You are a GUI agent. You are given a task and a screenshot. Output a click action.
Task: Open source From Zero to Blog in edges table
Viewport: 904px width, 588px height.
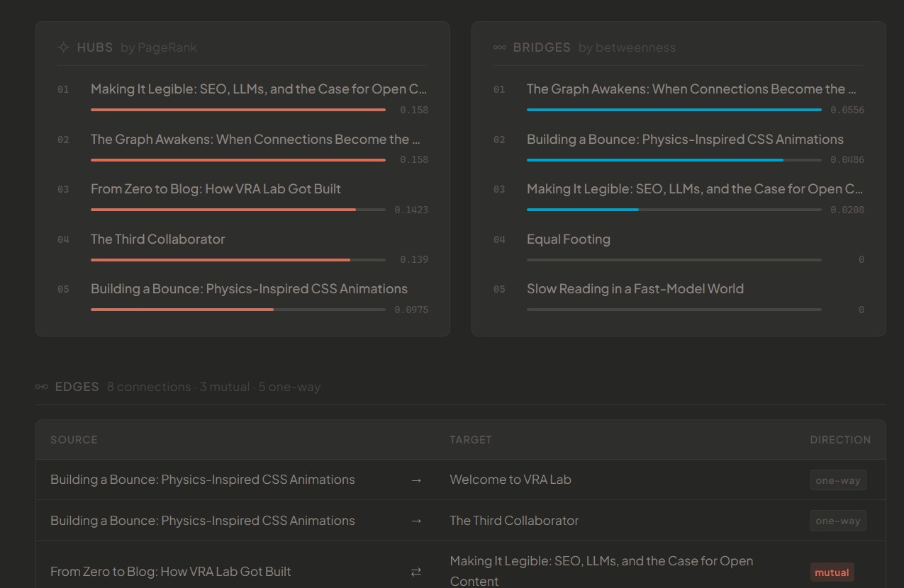coord(171,572)
